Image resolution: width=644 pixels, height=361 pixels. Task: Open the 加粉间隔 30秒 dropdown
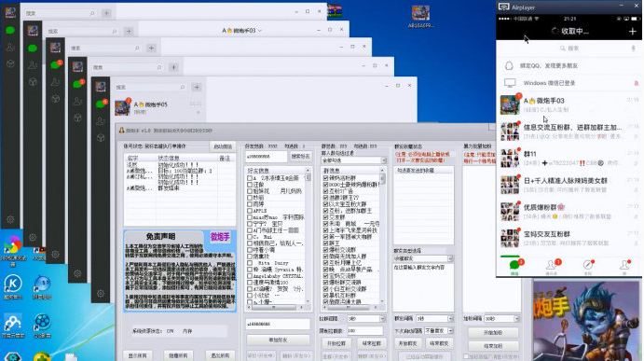coord(501,319)
